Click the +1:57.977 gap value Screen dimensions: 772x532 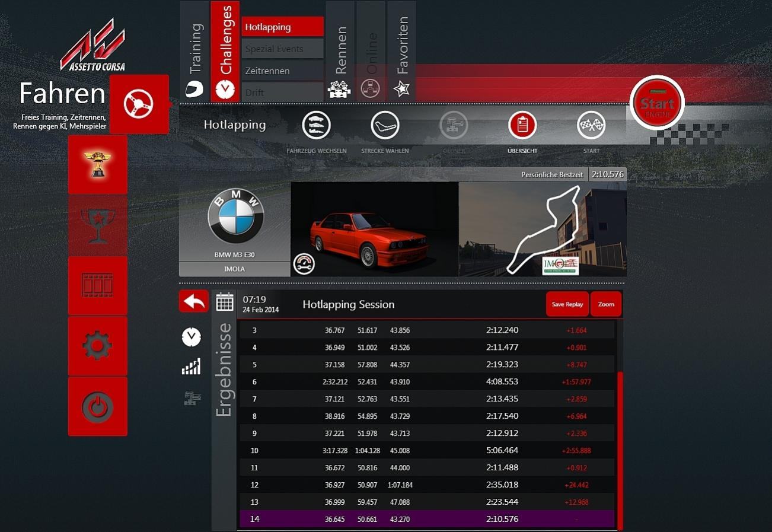[576, 382]
